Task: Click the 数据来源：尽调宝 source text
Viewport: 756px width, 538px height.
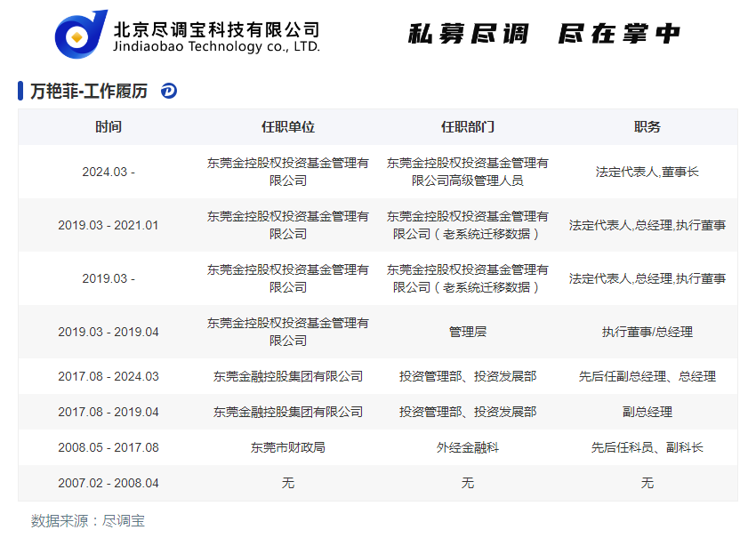Action: [88, 520]
